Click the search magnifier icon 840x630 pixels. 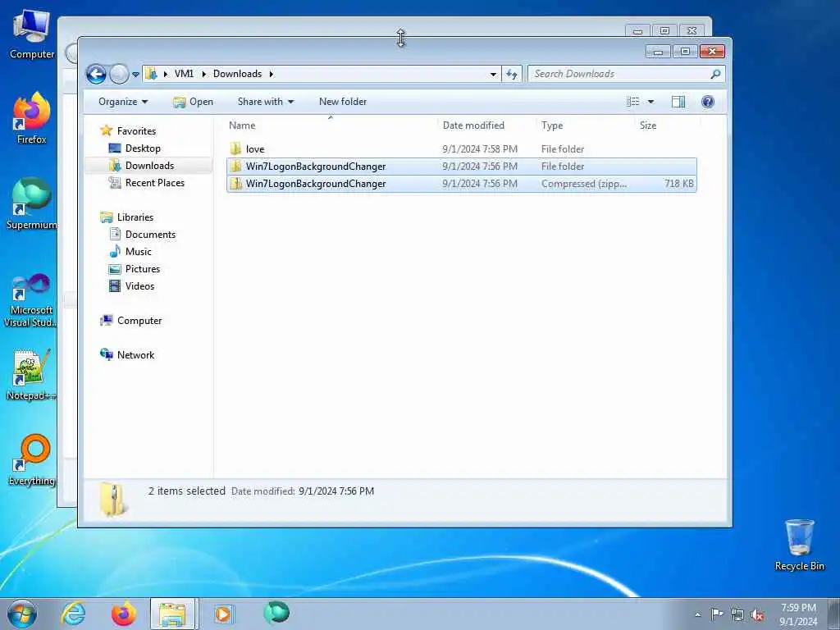pyautogui.click(x=715, y=74)
